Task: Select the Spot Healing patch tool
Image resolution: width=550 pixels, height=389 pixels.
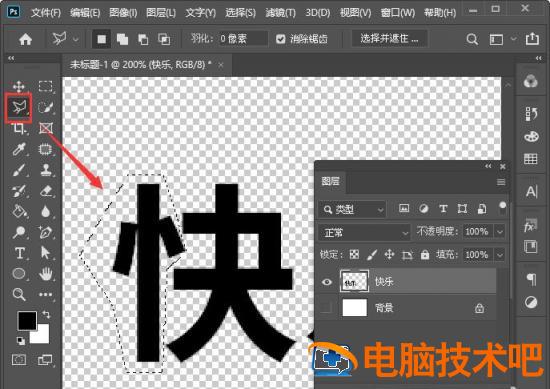Action: pos(46,149)
